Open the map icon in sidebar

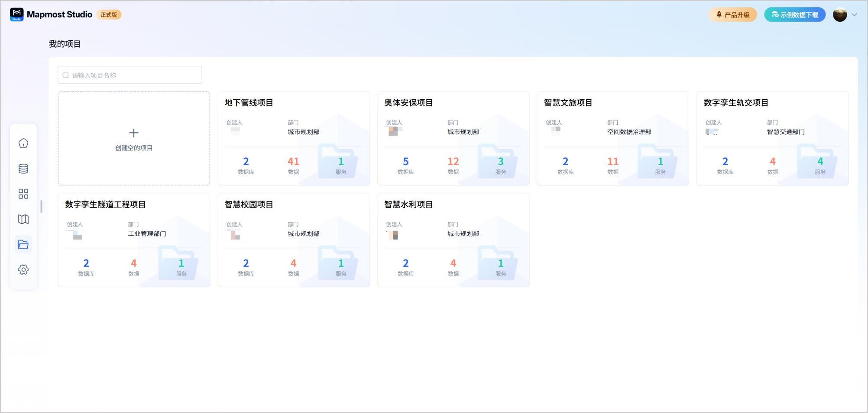tap(23, 219)
